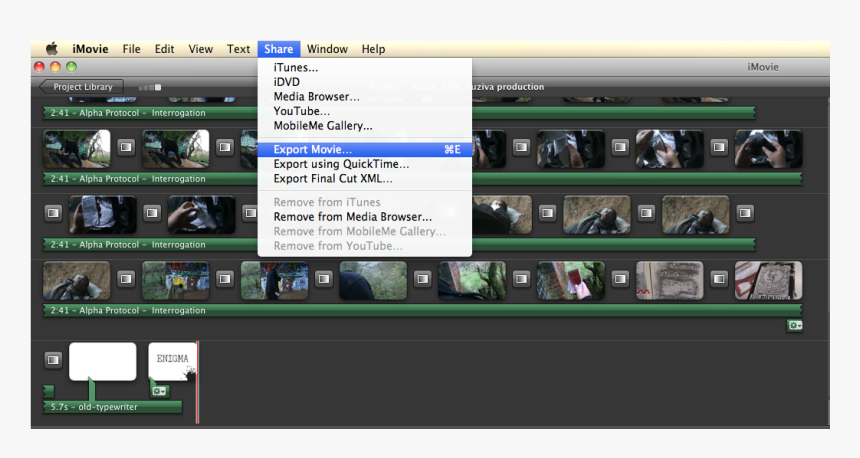Select the old-typewriter audio clip
This screenshot has width=860, height=458.
pyautogui.click(x=112, y=407)
